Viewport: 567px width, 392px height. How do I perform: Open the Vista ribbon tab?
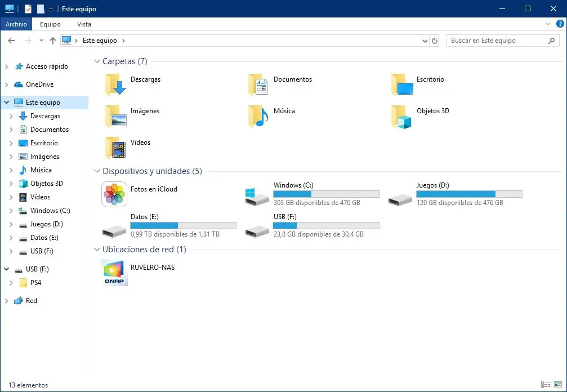pyautogui.click(x=84, y=24)
